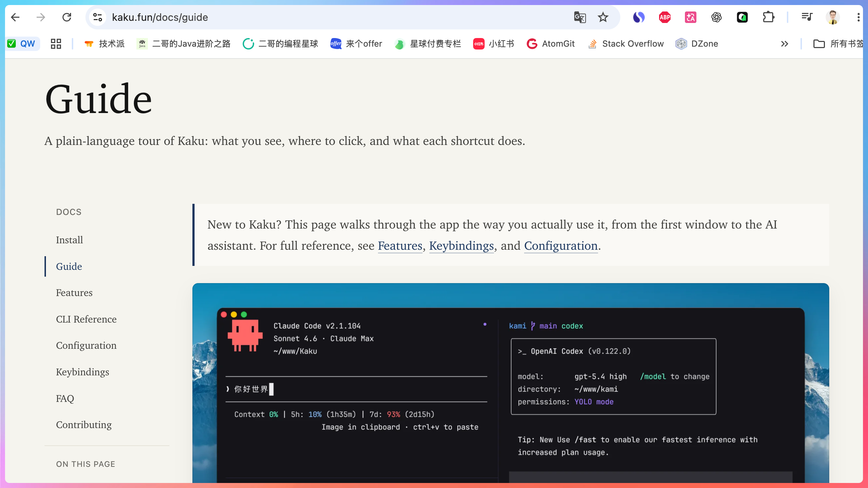Follow the Configuration link in the intro
Image resolution: width=868 pixels, height=488 pixels.
click(x=561, y=246)
